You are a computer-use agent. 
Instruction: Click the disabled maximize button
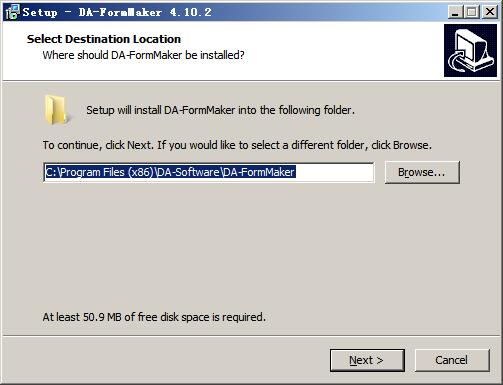(x=472, y=12)
